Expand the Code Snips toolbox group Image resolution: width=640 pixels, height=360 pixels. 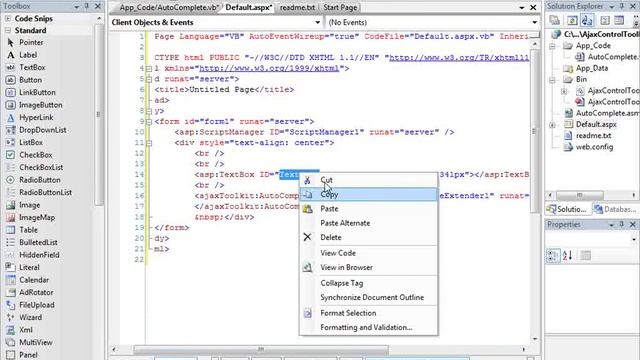click(8, 19)
